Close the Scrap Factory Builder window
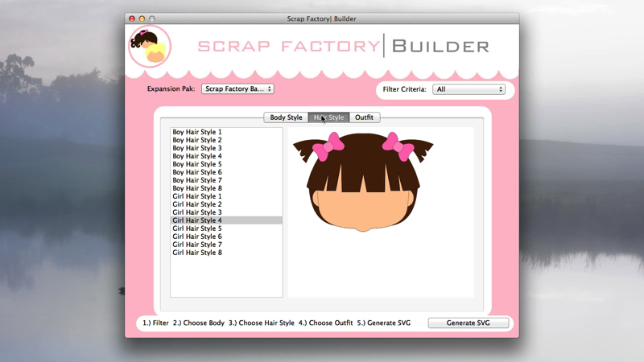644x362 pixels. click(x=132, y=19)
